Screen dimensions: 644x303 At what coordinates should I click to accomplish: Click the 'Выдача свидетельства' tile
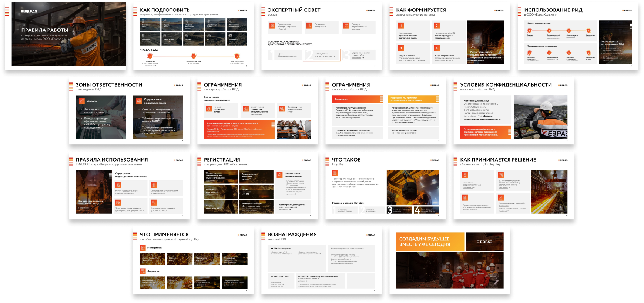[x=221, y=207]
